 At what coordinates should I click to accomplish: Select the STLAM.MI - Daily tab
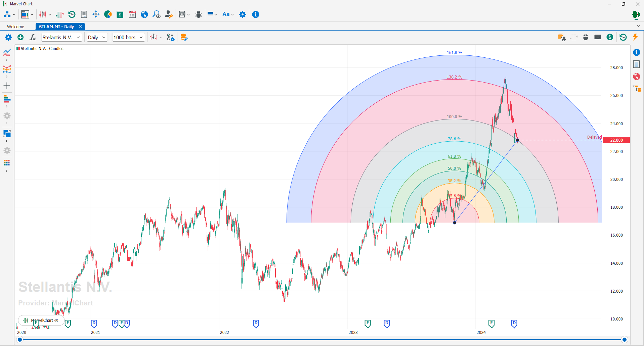click(56, 27)
